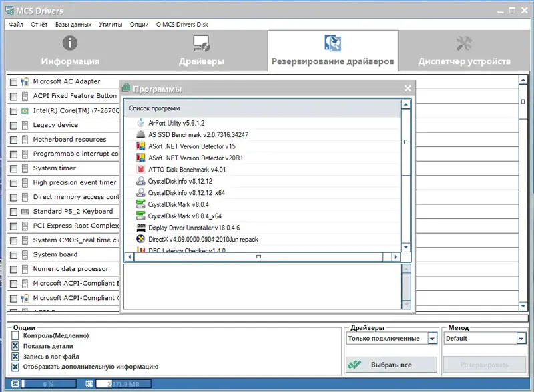The width and height of the screenshot is (534, 392).
Task: Click the Список программ column header
Action: click(x=262, y=108)
